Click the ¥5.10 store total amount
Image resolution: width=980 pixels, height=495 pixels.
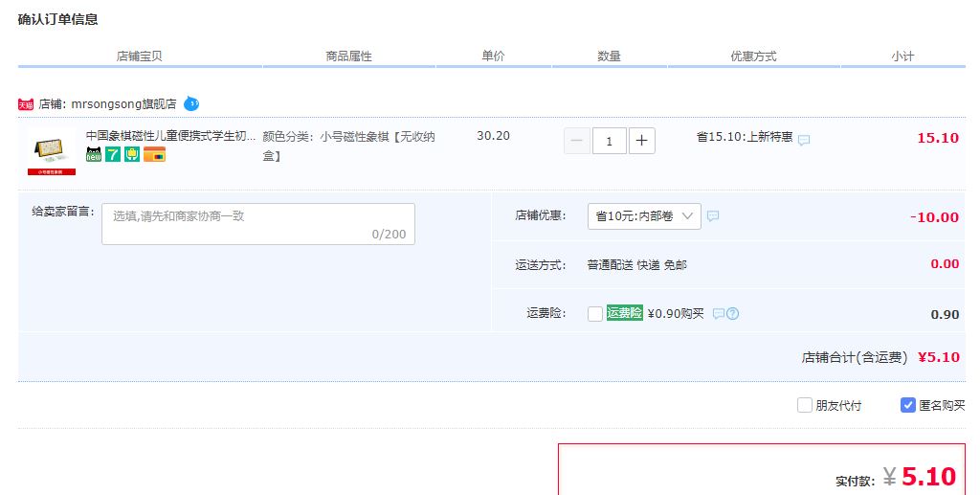point(939,357)
